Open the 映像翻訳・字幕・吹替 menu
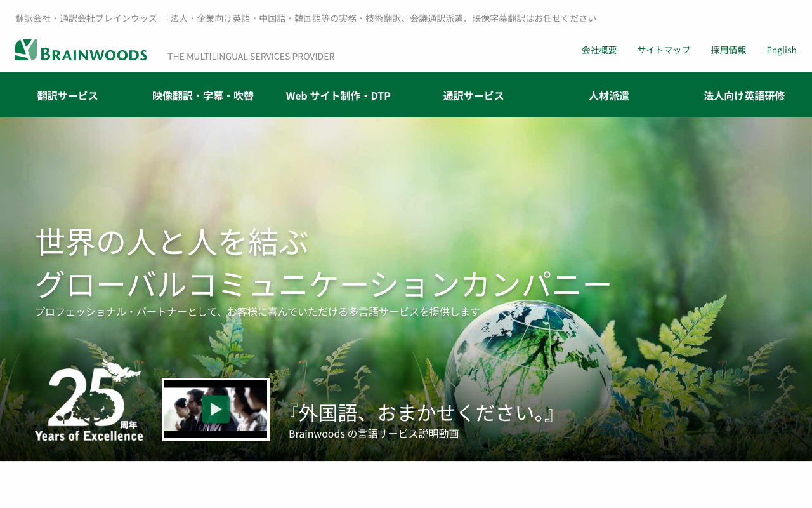812x508 pixels. point(203,95)
